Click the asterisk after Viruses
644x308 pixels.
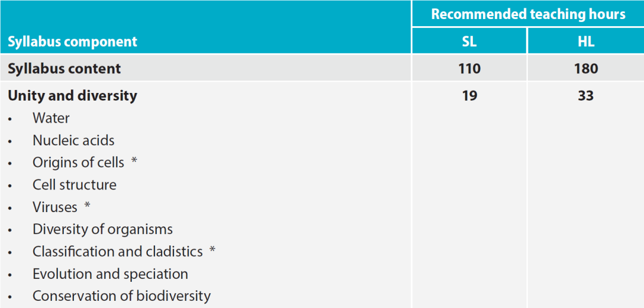tap(87, 206)
